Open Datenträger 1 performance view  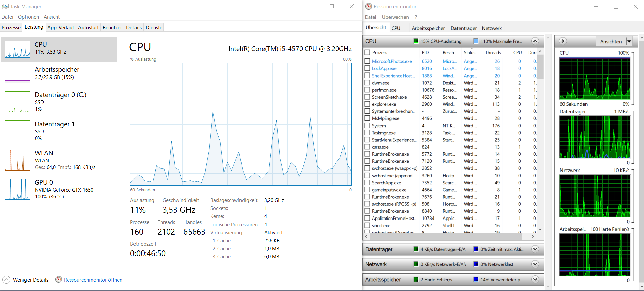click(59, 131)
